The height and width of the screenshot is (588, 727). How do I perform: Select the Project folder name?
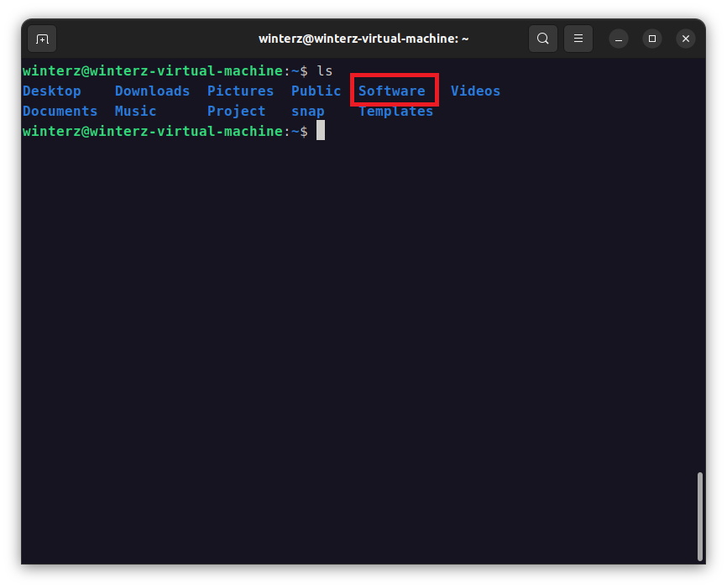[236, 111]
